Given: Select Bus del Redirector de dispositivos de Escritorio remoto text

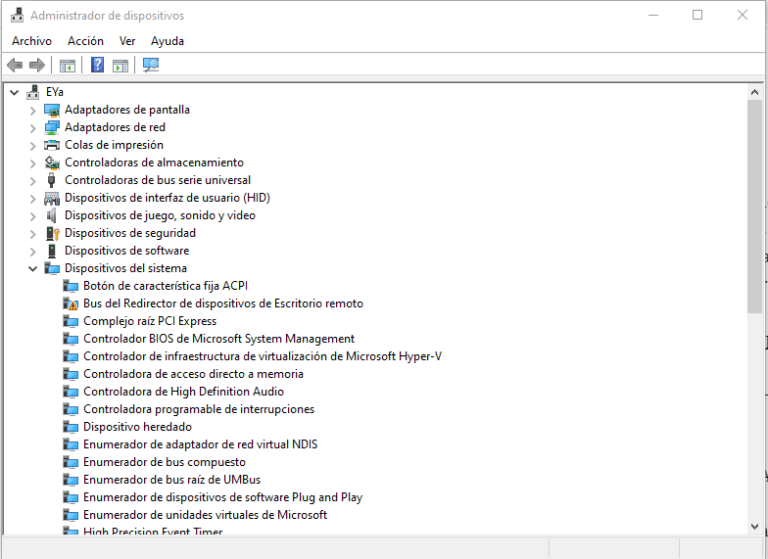Looking at the screenshot, I should (x=223, y=304).
